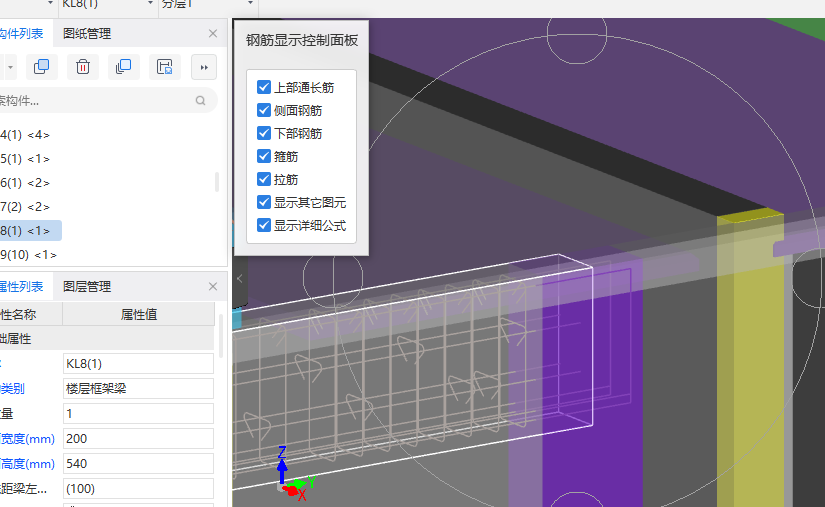This screenshot has width=825, height=507.
Task: Click the yellow column in 3D view
Action: coord(750,358)
